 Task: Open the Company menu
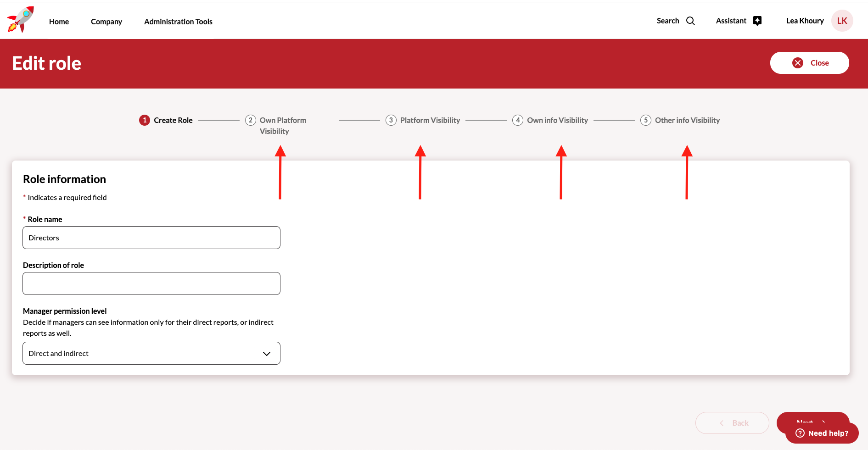click(106, 22)
